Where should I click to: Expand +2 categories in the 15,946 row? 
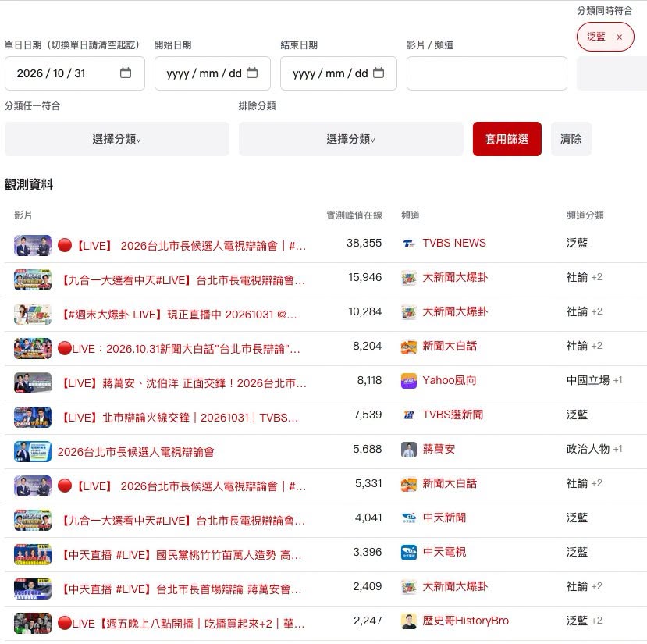[x=596, y=277]
